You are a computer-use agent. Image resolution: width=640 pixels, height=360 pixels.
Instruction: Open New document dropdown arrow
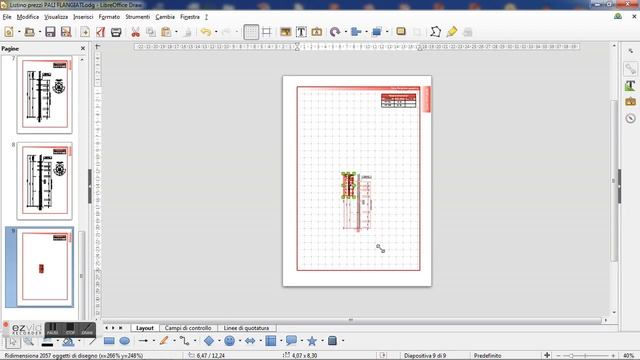(x=19, y=32)
